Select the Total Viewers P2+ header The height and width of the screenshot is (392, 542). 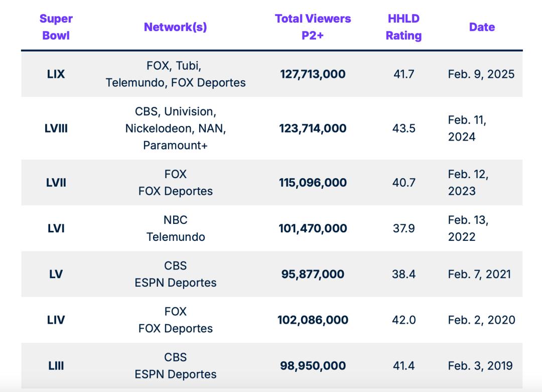(313, 27)
